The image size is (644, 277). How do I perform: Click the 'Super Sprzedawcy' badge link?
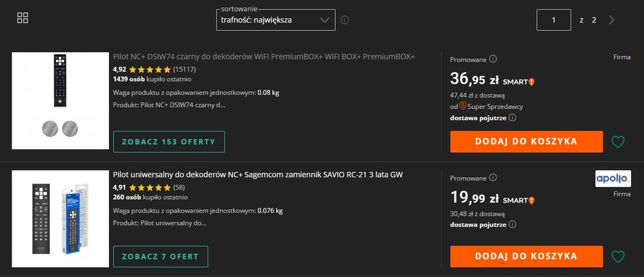tap(486, 106)
